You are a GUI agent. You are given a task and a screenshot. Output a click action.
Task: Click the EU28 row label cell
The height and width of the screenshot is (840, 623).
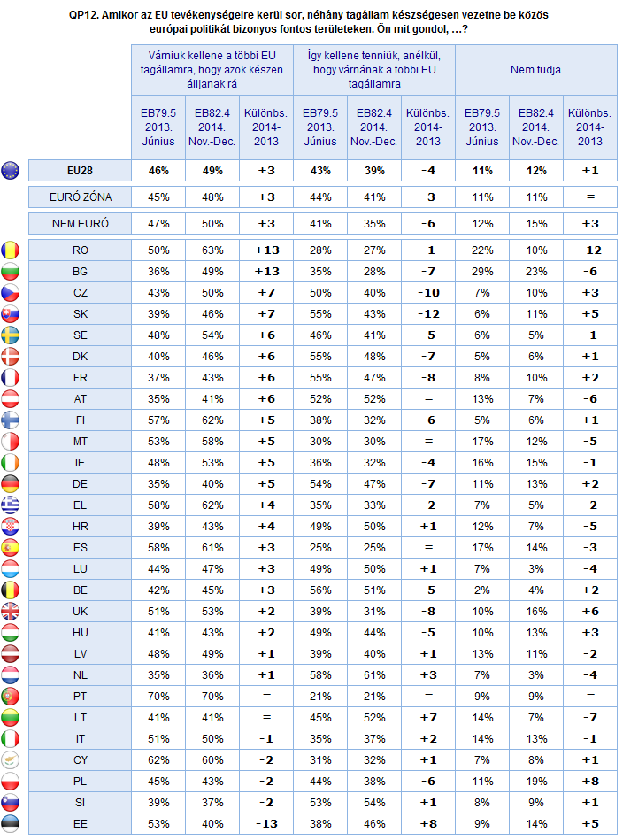tap(80, 170)
